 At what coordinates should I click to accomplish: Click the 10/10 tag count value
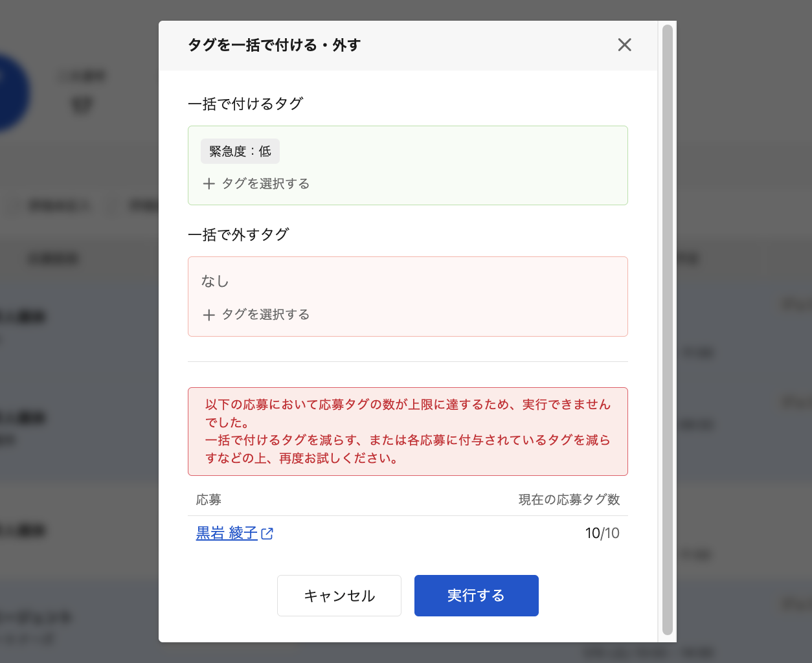tap(602, 533)
